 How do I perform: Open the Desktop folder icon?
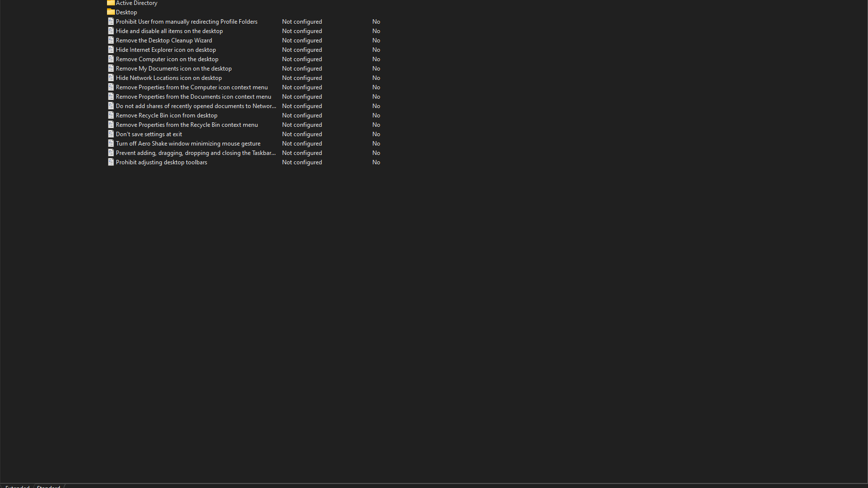pos(110,12)
